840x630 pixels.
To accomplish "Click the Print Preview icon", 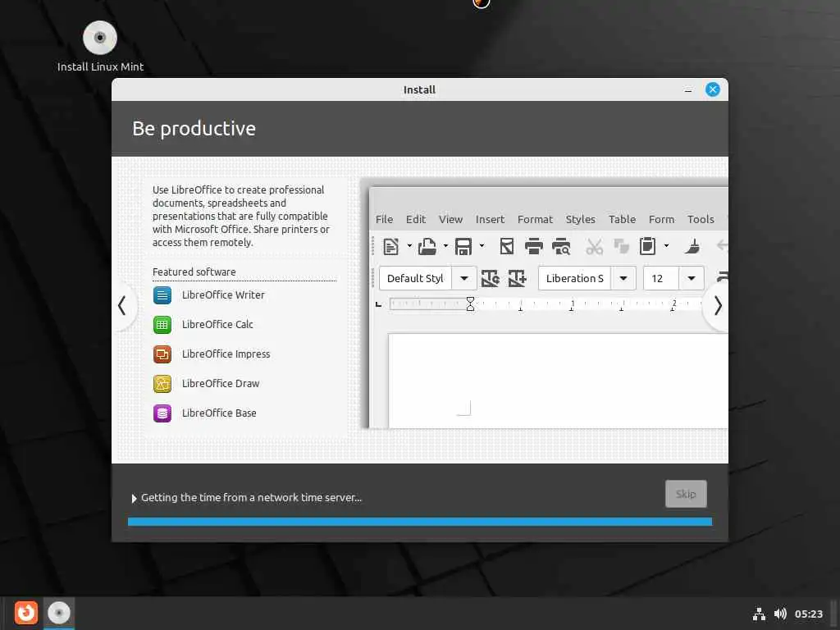I will (x=561, y=246).
